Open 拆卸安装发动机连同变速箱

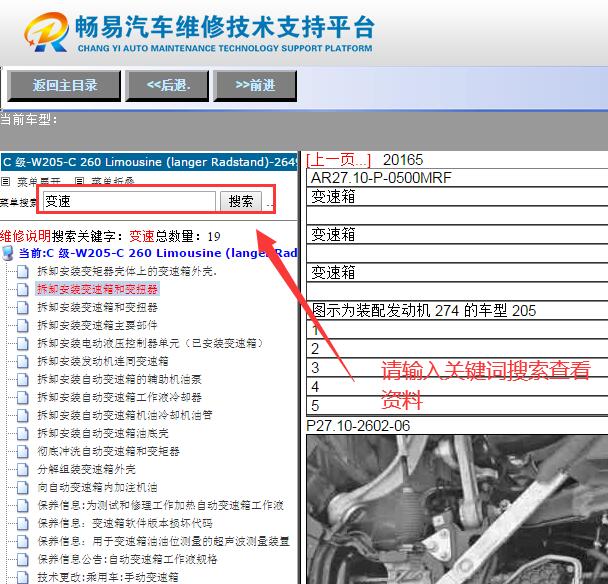103,361
